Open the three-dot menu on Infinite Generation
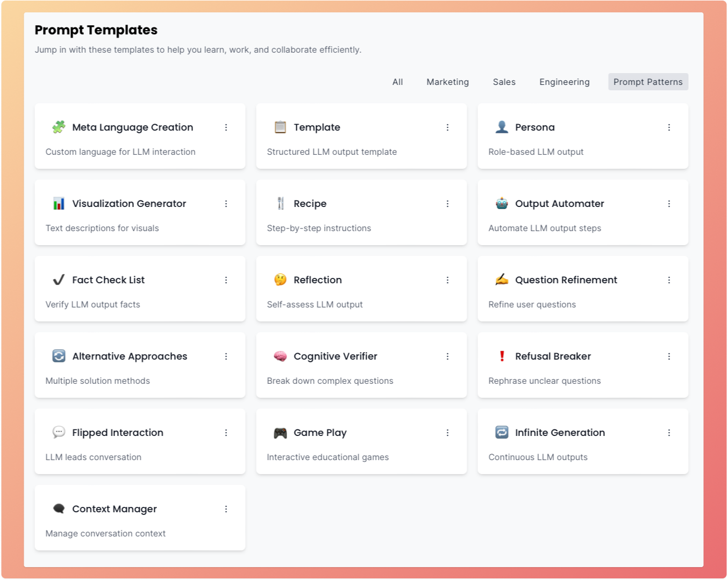Screen dimensions: 728x580 pos(669,433)
